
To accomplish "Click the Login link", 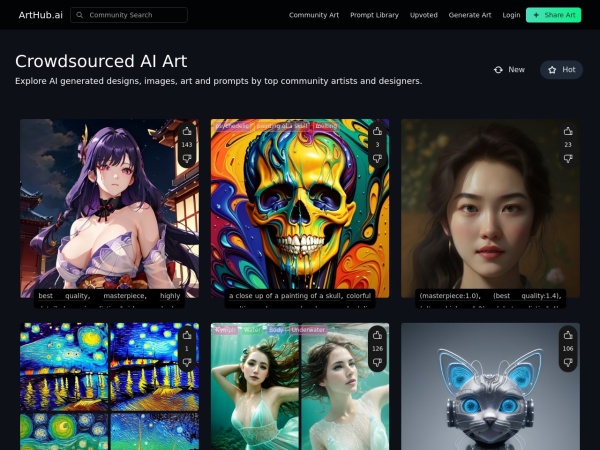I will [511, 15].
